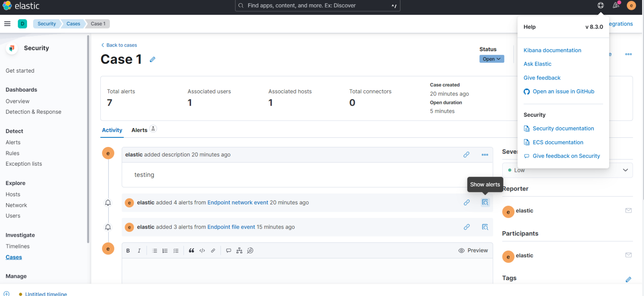Open the newsfeed notifications icon
This screenshot has height=296, width=644.
(616, 5)
